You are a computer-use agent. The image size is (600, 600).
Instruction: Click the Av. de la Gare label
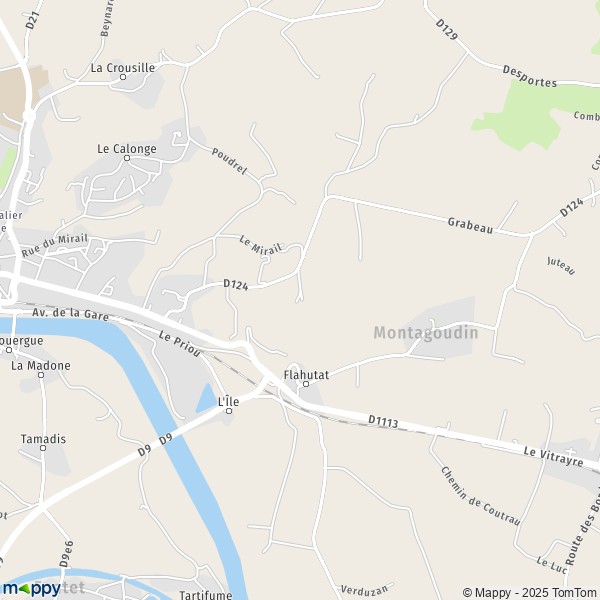(x=70, y=314)
